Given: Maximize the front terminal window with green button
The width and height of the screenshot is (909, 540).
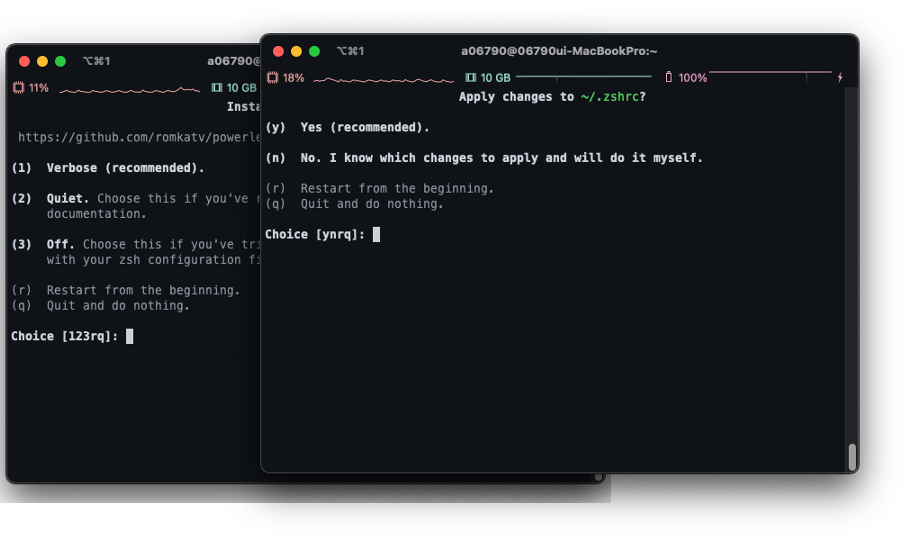Looking at the screenshot, I should point(314,51).
